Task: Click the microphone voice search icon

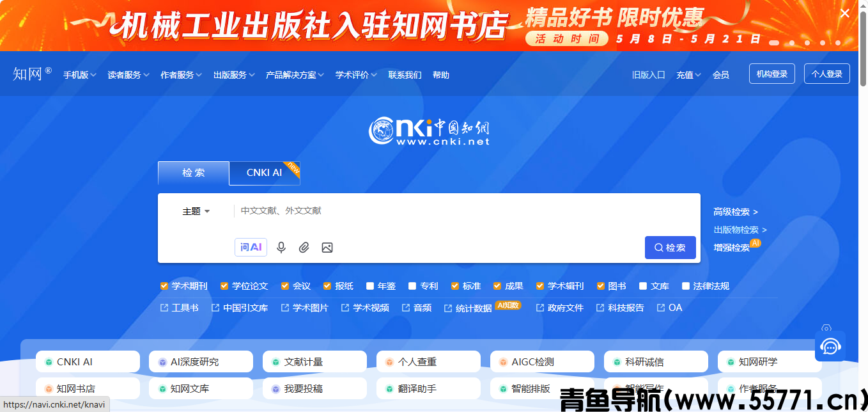Action: tap(281, 248)
